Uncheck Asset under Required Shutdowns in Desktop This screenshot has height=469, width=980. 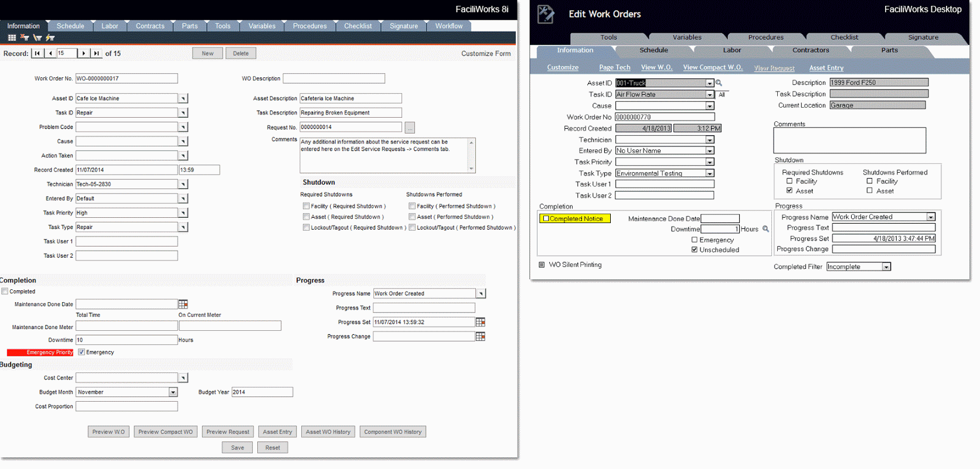[x=790, y=191]
